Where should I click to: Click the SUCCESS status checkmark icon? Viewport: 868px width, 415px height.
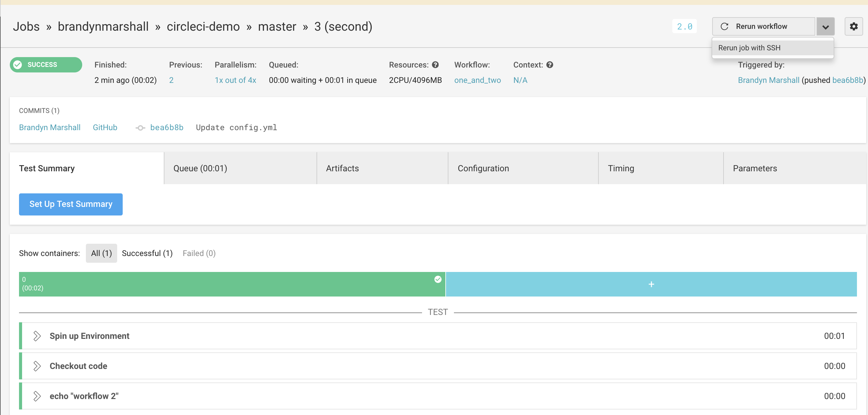click(18, 65)
